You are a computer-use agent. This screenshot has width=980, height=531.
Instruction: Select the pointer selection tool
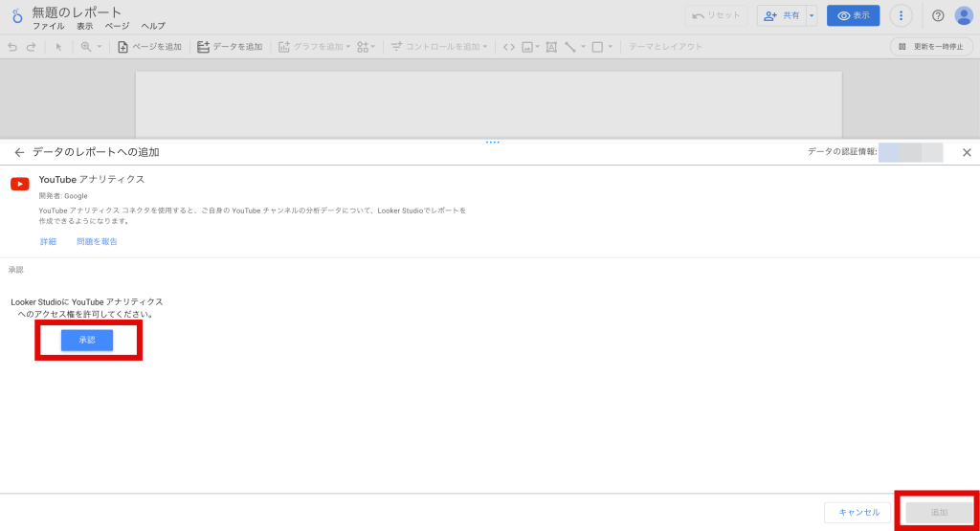click(x=58, y=47)
